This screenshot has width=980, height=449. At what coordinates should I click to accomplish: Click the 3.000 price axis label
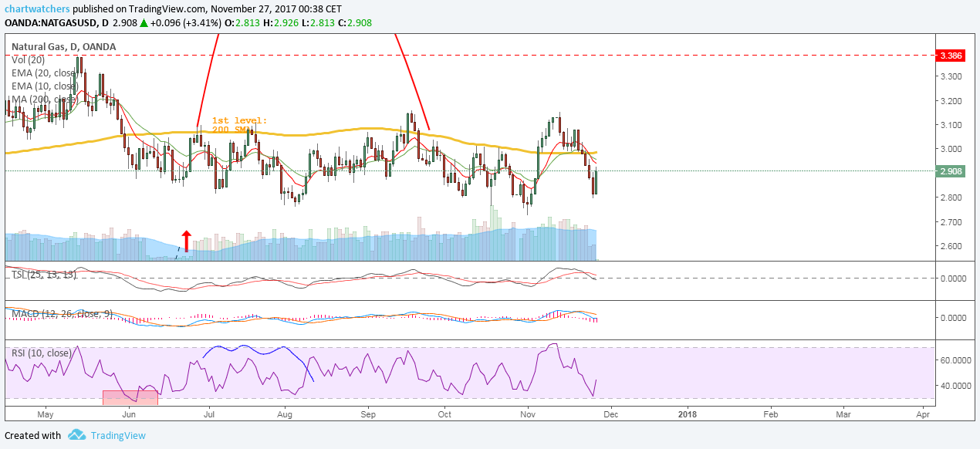(950, 149)
